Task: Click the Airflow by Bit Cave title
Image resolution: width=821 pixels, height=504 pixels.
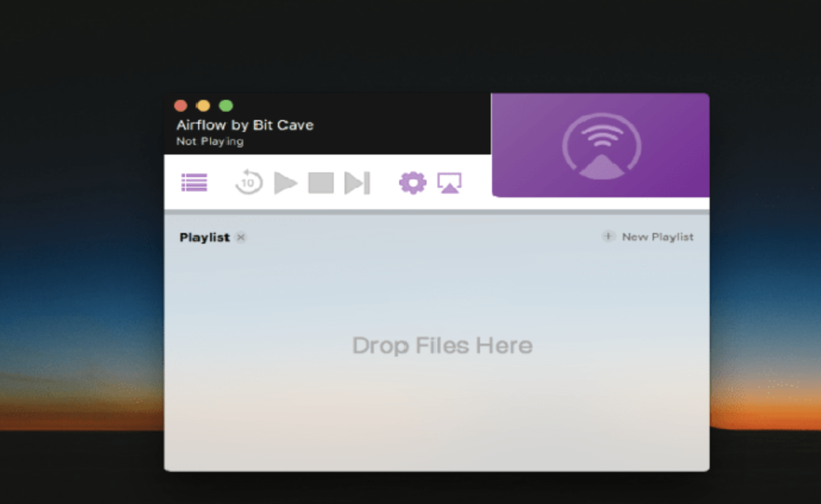Action: (x=245, y=125)
